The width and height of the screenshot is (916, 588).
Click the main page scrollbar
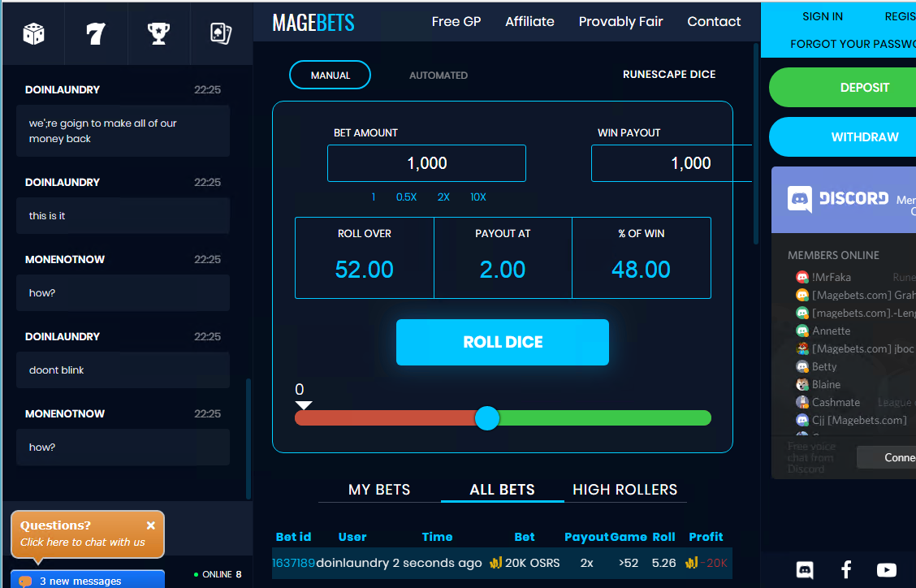[x=756, y=143]
